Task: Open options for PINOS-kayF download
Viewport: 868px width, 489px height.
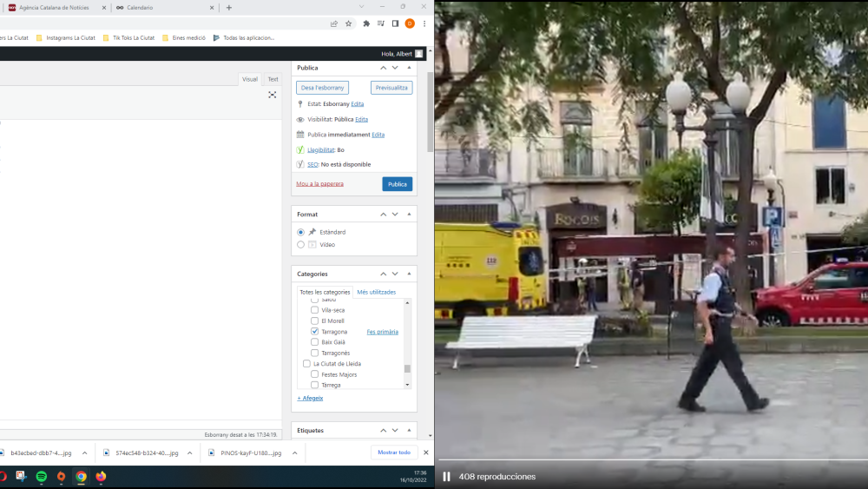Action: pyautogui.click(x=295, y=453)
